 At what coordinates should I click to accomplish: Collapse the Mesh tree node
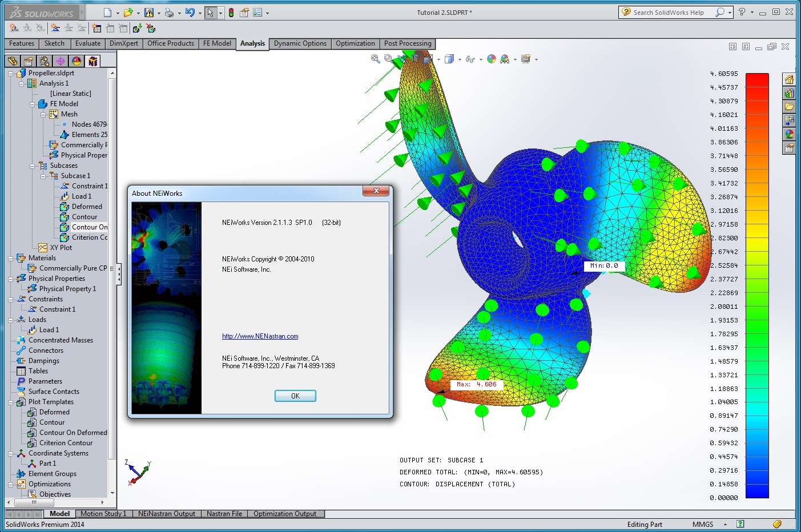point(43,114)
